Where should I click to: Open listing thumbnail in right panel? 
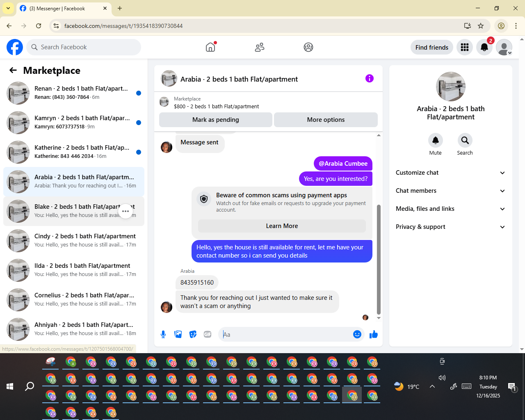(x=451, y=87)
